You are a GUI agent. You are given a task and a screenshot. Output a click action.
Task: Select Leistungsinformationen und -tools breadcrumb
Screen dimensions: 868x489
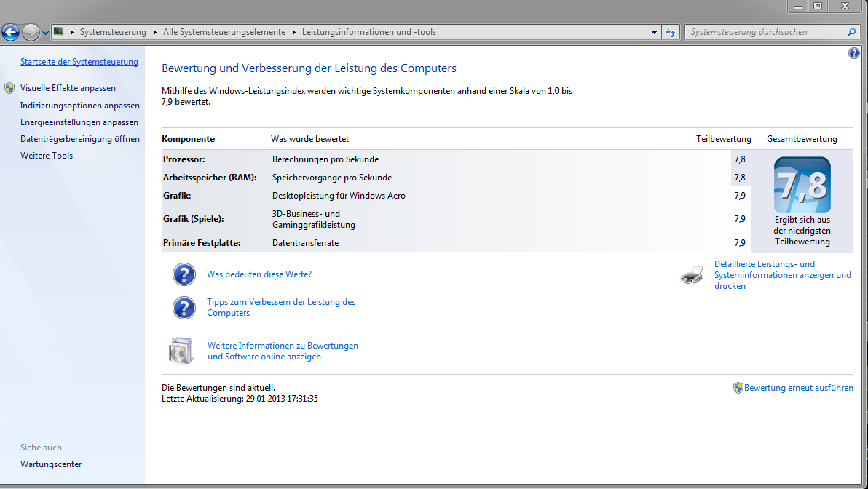[369, 32]
